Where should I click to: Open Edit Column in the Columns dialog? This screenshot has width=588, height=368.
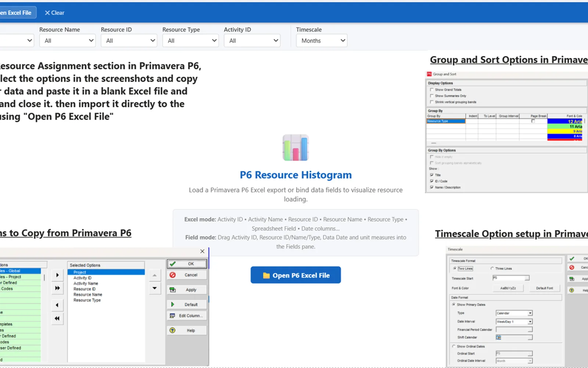[187, 316]
